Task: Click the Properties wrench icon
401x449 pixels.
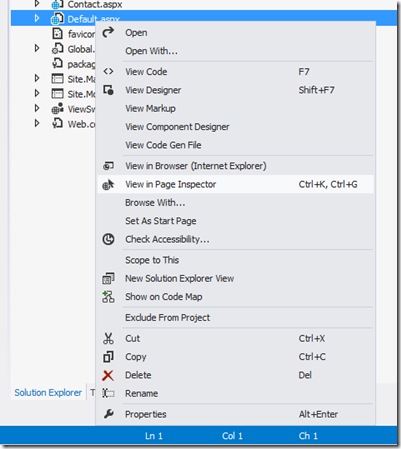Action: [x=108, y=414]
